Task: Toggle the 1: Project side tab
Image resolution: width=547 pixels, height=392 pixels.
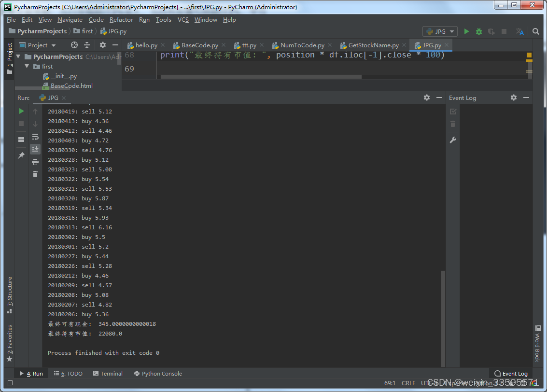Action: pyautogui.click(x=10, y=58)
